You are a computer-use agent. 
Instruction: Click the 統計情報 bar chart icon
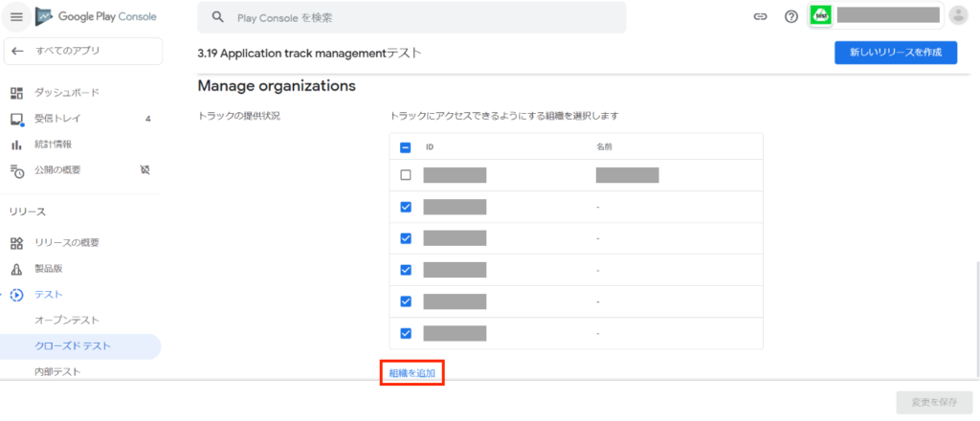pyautogui.click(x=16, y=144)
